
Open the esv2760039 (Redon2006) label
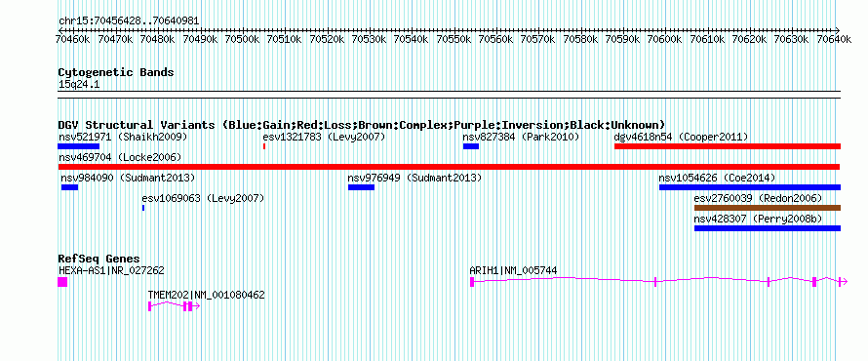point(759,198)
